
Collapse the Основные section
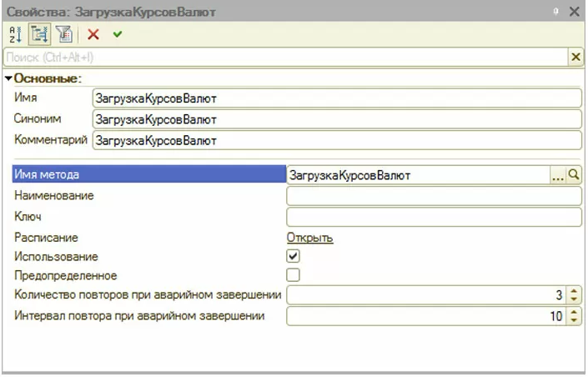pos(8,78)
